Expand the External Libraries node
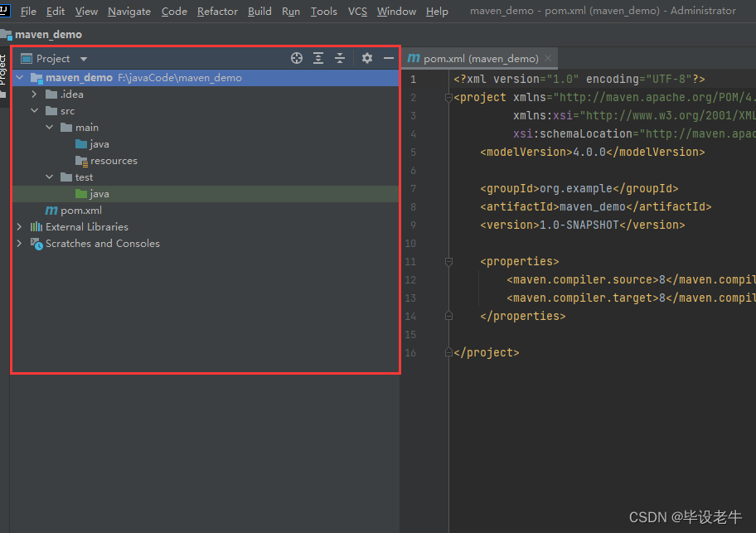Screen dimensions: 756x533 pyautogui.click(x=19, y=227)
